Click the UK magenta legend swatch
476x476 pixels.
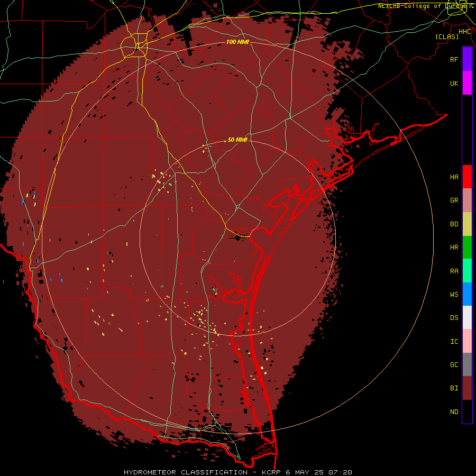tap(467, 83)
